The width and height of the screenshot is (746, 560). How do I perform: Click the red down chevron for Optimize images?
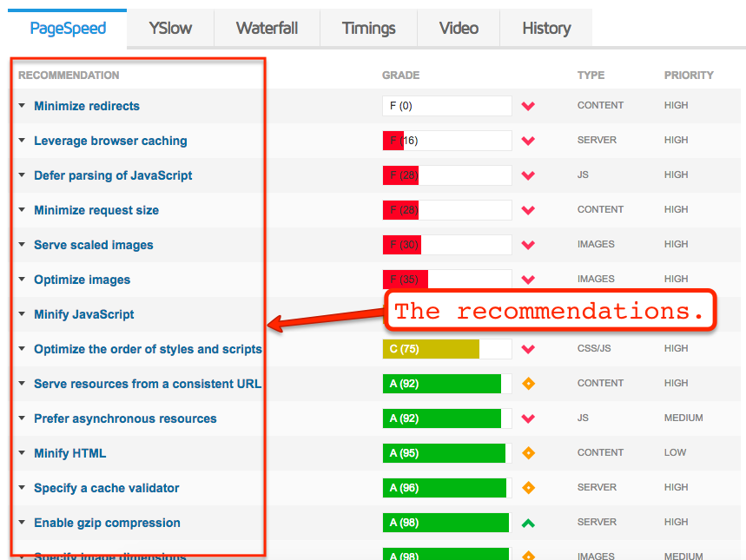[x=528, y=280]
